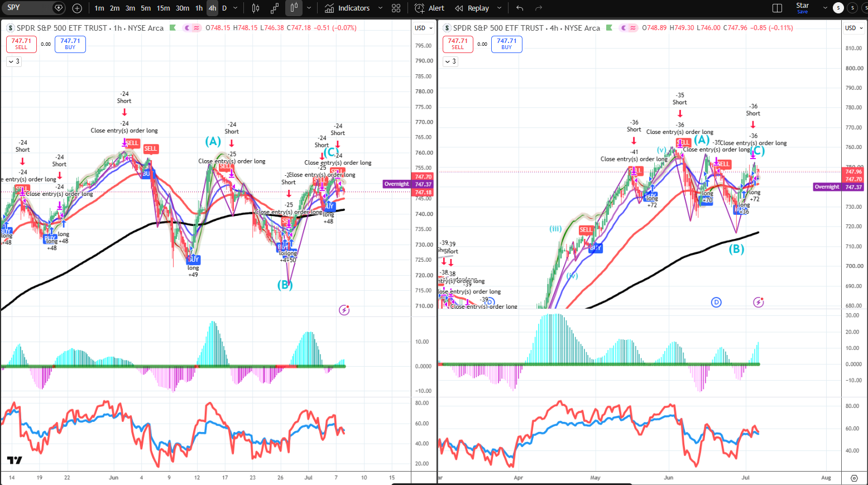This screenshot has width=868, height=485.
Task: Click the TradingView logo on the 1h chart
Action: click(x=15, y=460)
